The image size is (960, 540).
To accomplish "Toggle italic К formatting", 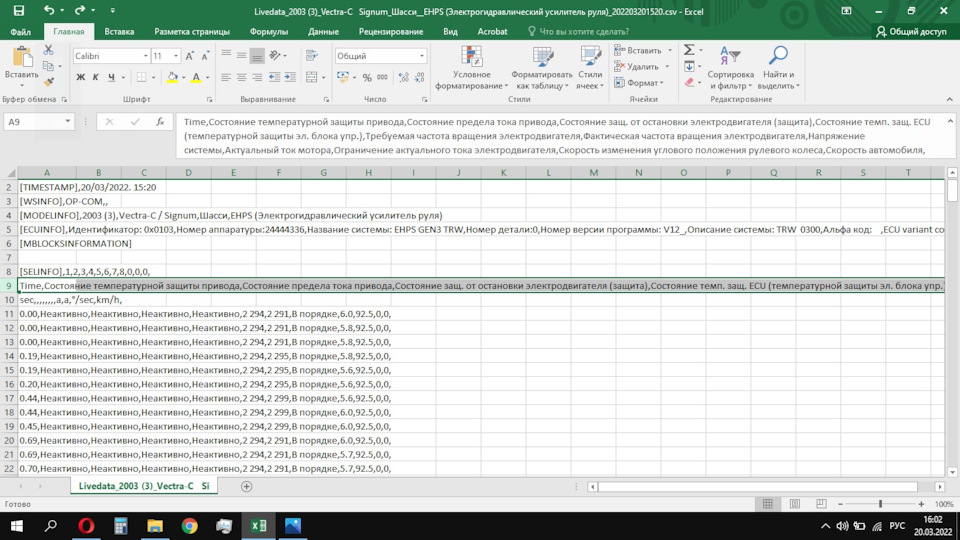I will (x=96, y=77).
